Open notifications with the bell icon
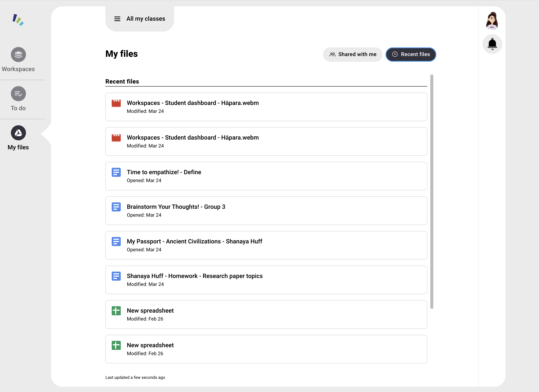This screenshot has width=539, height=392. 492,44
